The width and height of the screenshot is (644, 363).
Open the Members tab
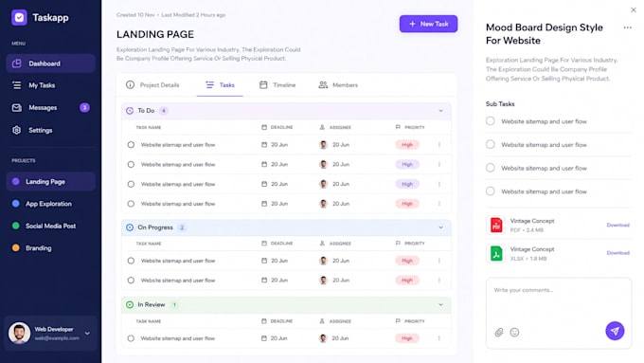click(x=338, y=85)
